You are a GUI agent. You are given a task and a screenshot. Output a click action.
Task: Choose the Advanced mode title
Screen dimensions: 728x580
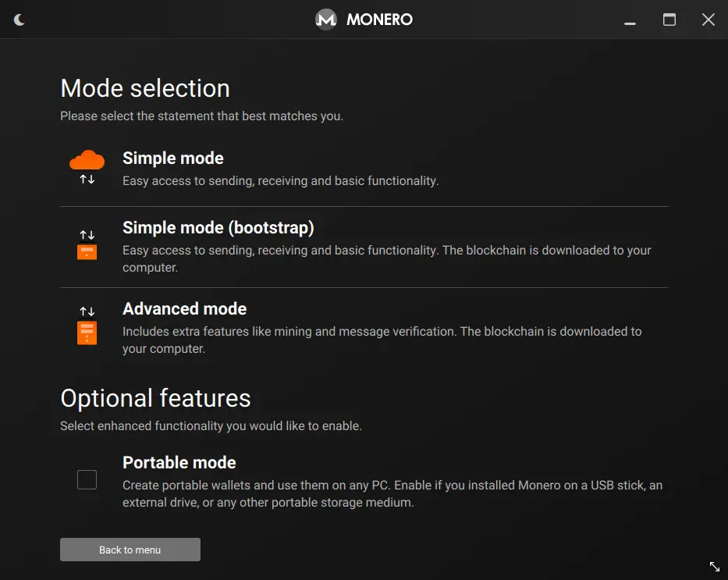click(x=184, y=308)
